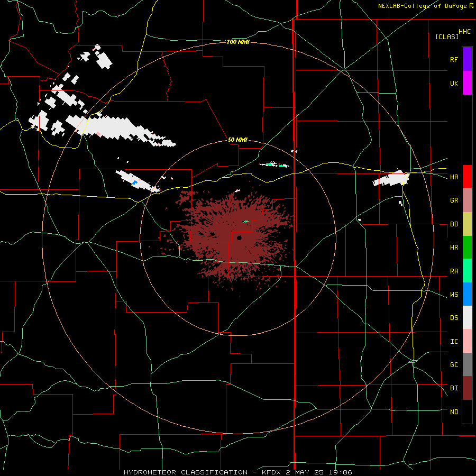Viewport: 476px width, 476px height.
Task: Click the '100 NMI' range ring label
Action: [238, 42]
